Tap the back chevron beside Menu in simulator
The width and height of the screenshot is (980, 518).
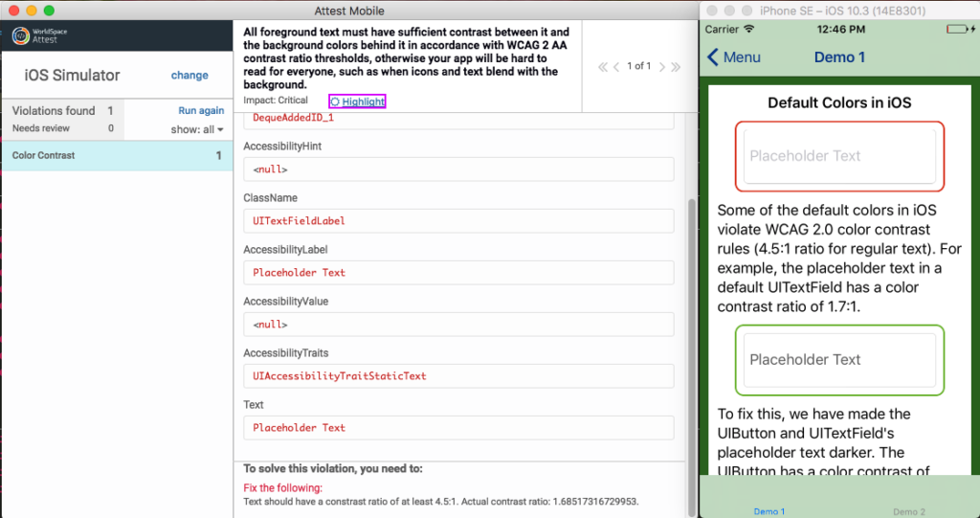click(712, 57)
